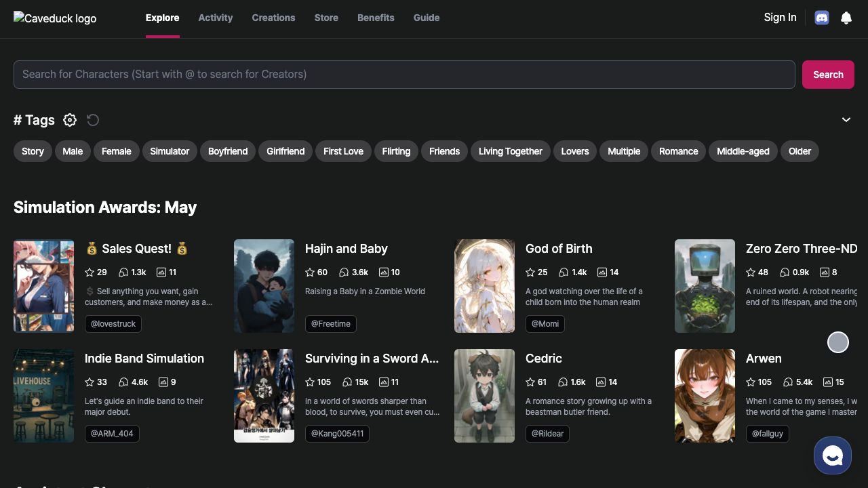868x488 pixels.
Task: Open the chat support bubble icon
Action: pos(832,455)
